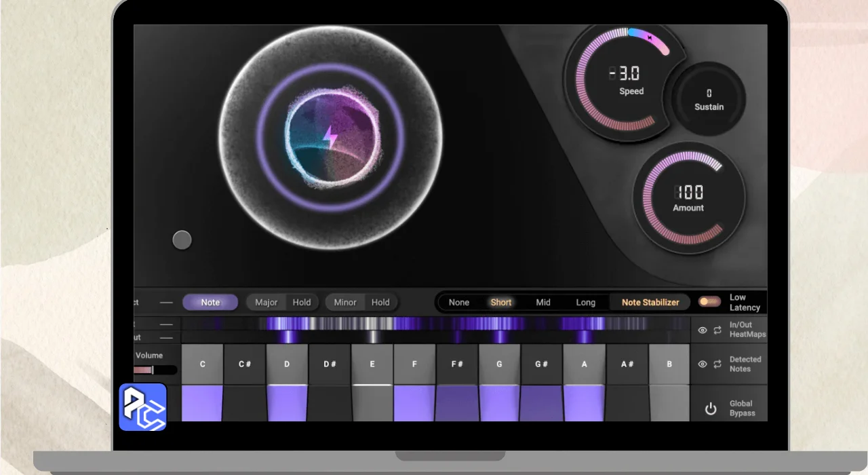Image resolution: width=868 pixels, height=475 pixels.
Task: Toggle Detected Notes visibility eye icon
Action: (703, 364)
